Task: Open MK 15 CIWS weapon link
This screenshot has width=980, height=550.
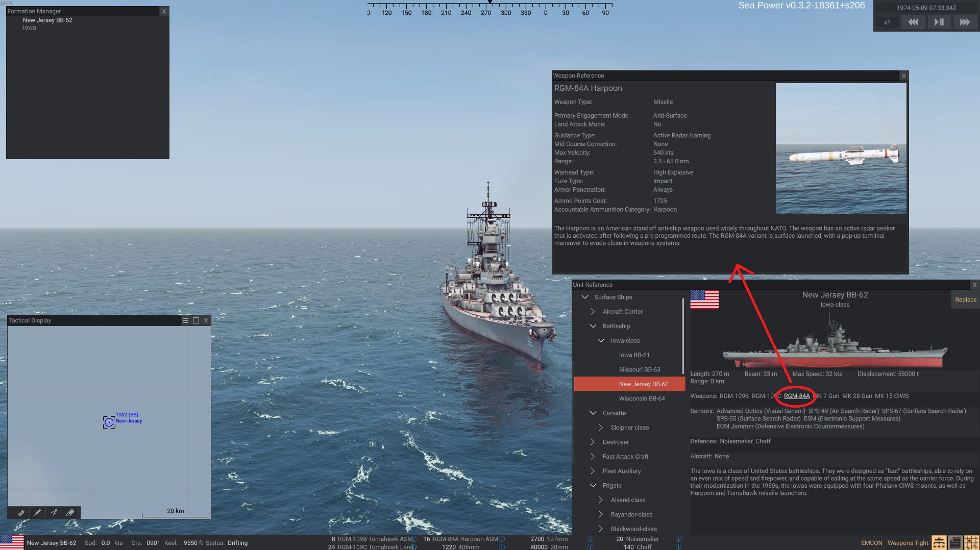Action: click(x=892, y=396)
